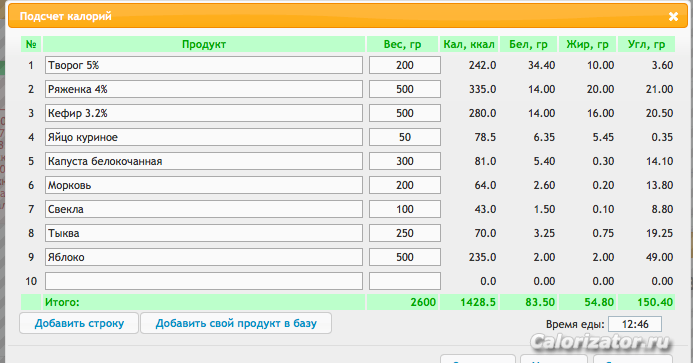This screenshot has height=363, width=693.
Task: Click the № column header
Action: click(31, 44)
